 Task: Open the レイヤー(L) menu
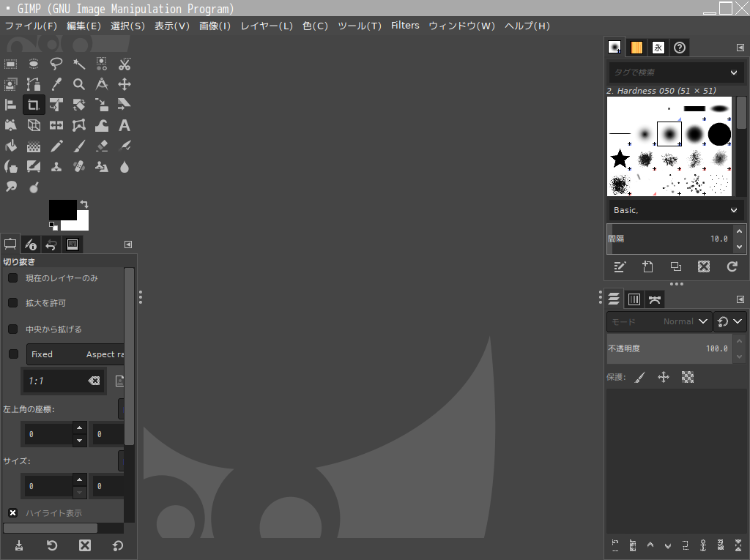267,26
